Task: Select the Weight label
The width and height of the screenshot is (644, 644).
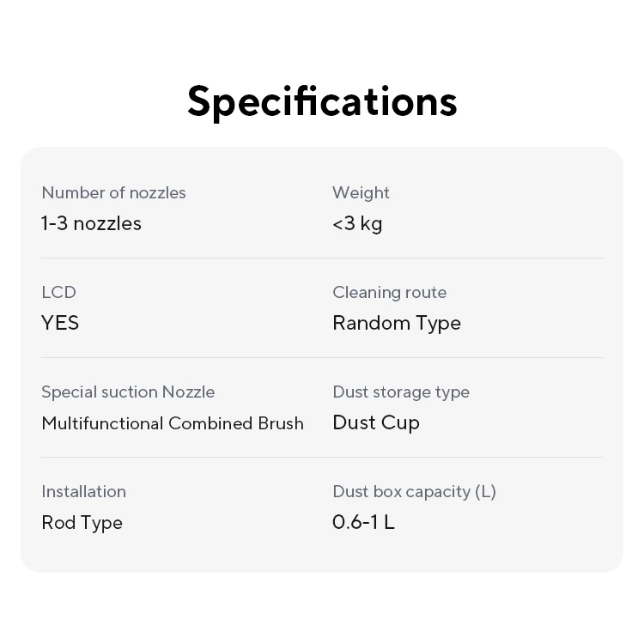Action: [x=361, y=192]
